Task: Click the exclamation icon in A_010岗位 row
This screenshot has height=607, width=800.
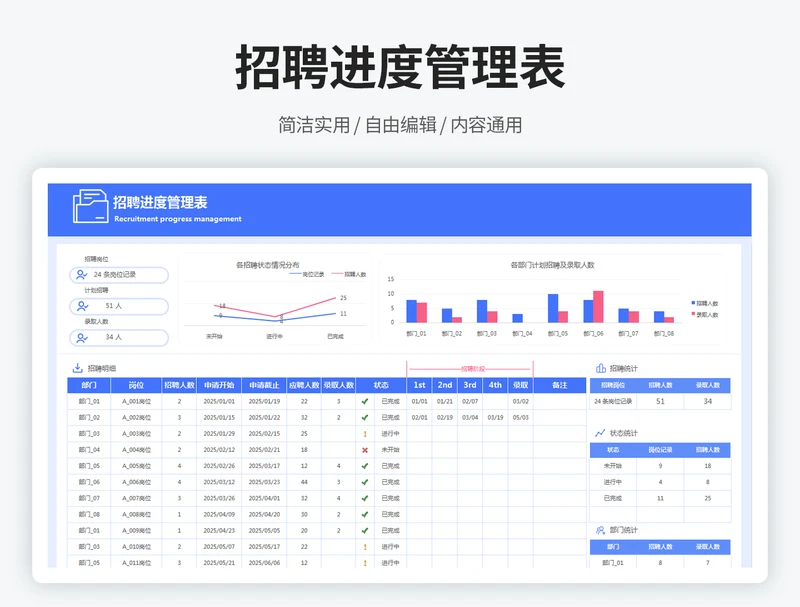Action: tap(365, 547)
